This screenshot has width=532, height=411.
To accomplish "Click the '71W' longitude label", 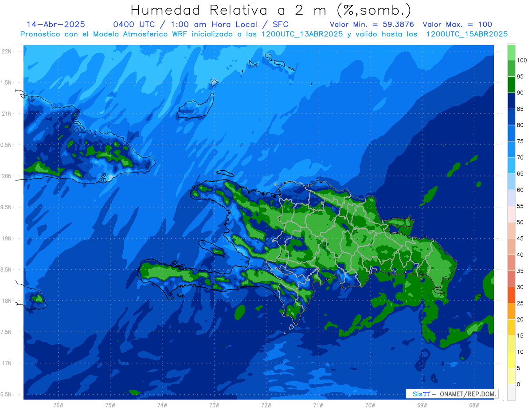I will [318, 405].
